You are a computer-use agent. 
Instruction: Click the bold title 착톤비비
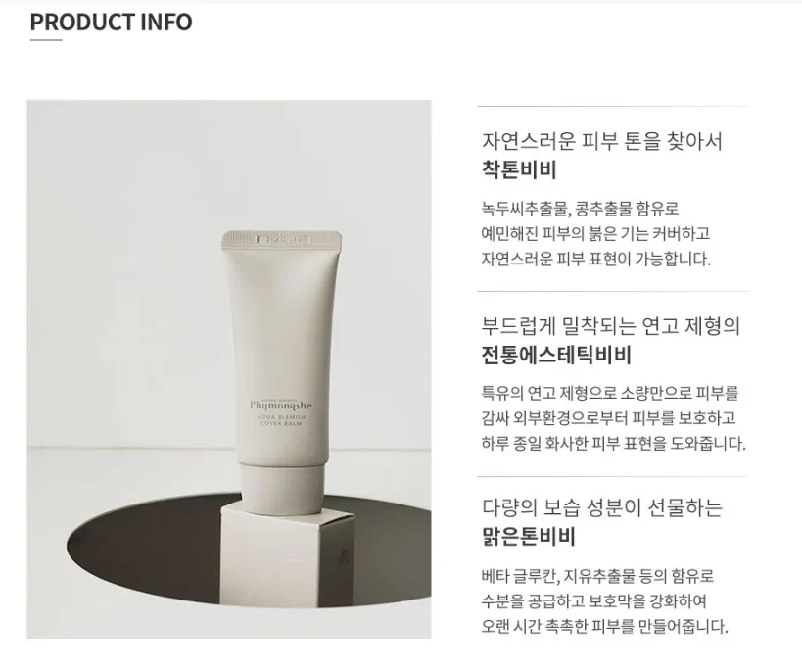pos(519,169)
